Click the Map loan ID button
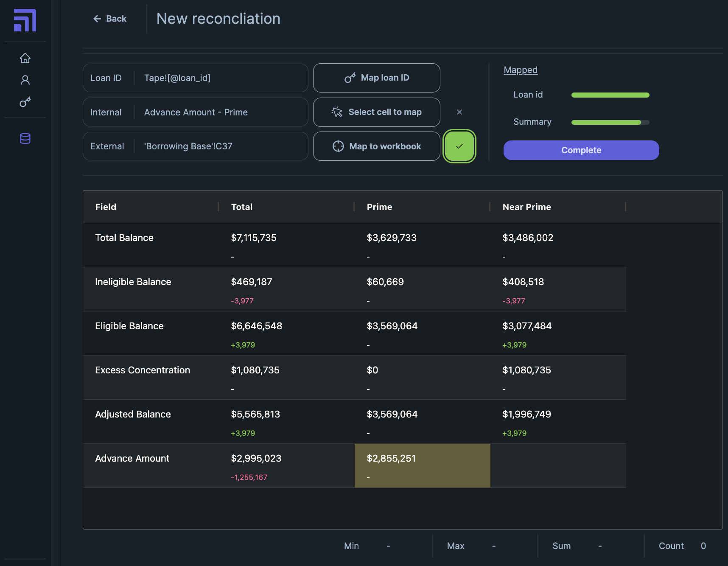Screen dimensions: 728x566 tap(376, 78)
